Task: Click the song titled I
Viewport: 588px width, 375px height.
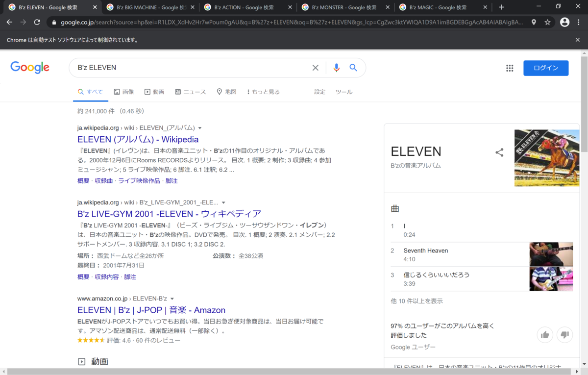Action: click(x=405, y=226)
